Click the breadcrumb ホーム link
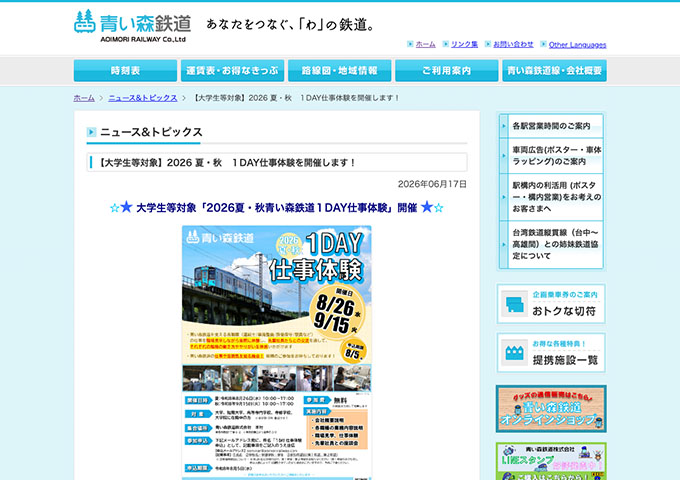680x480 pixels. pyautogui.click(x=84, y=98)
